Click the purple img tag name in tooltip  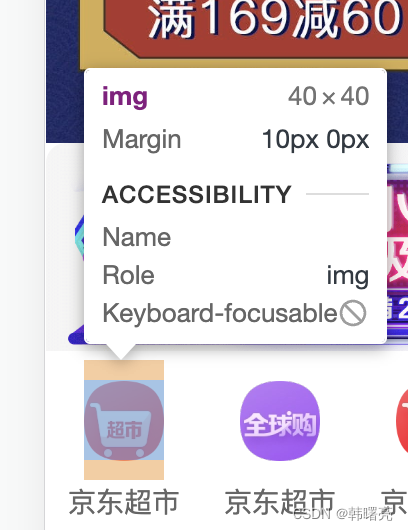(125, 97)
